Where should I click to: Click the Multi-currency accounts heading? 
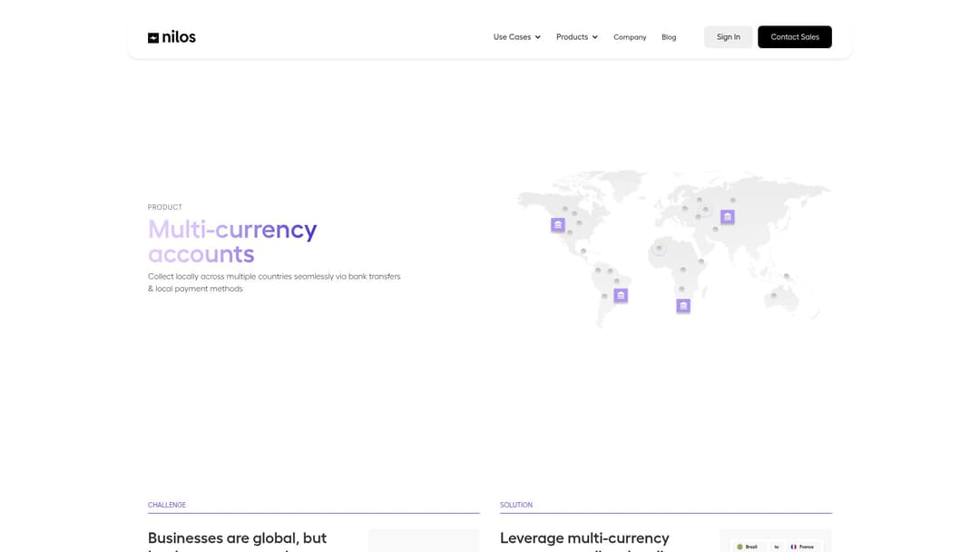[232, 241]
